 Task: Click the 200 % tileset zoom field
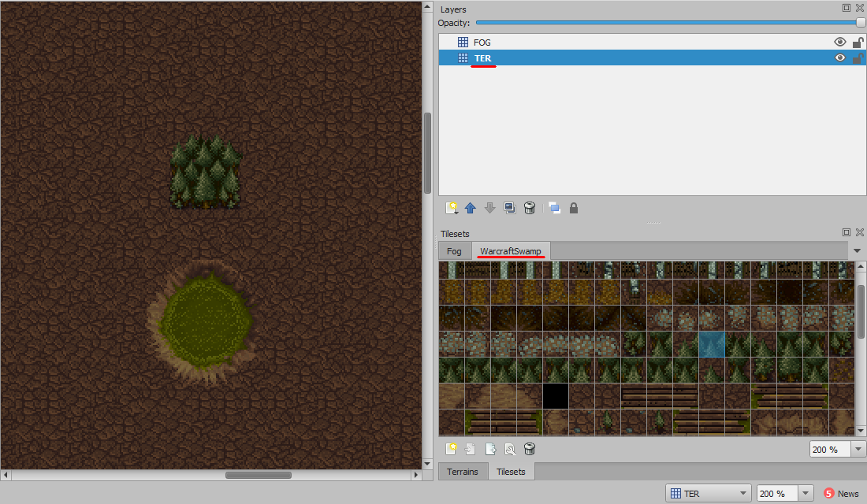[x=831, y=450]
